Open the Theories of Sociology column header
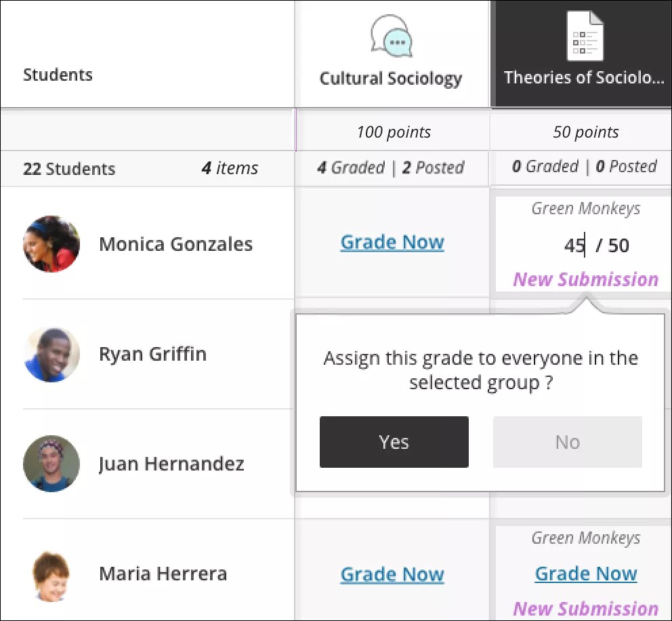The image size is (672, 621). 584,78
